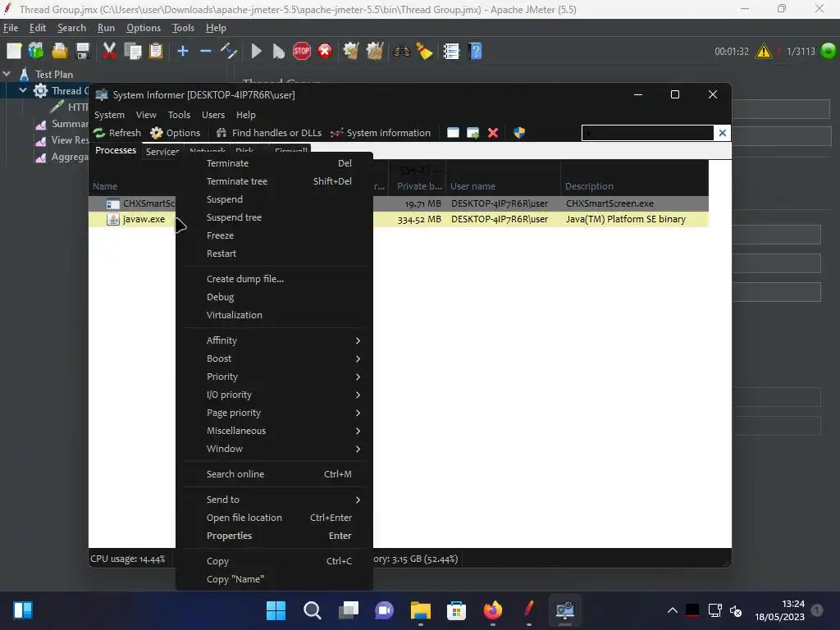Click the find window icon in System Informer
Image resolution: width=840 pixels, height=630 pixels.
(x=453, y=133)
